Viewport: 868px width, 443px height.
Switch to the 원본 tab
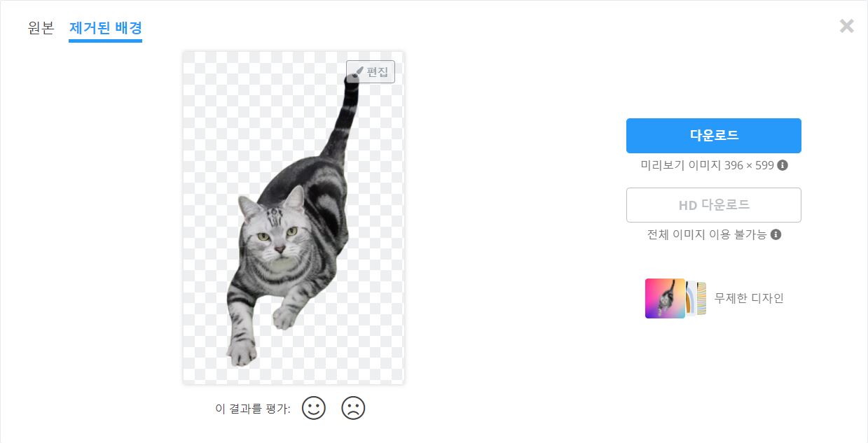pyautogui.click(x=41, y=29)
